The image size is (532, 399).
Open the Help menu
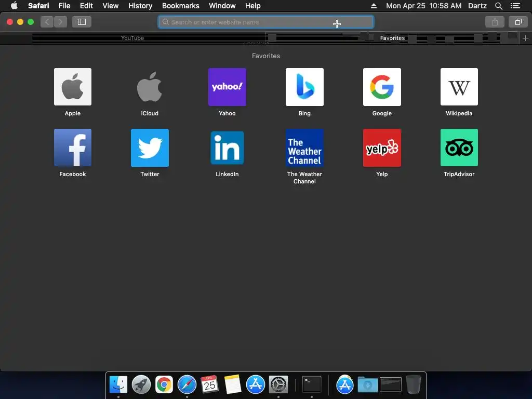coord(253,6)
